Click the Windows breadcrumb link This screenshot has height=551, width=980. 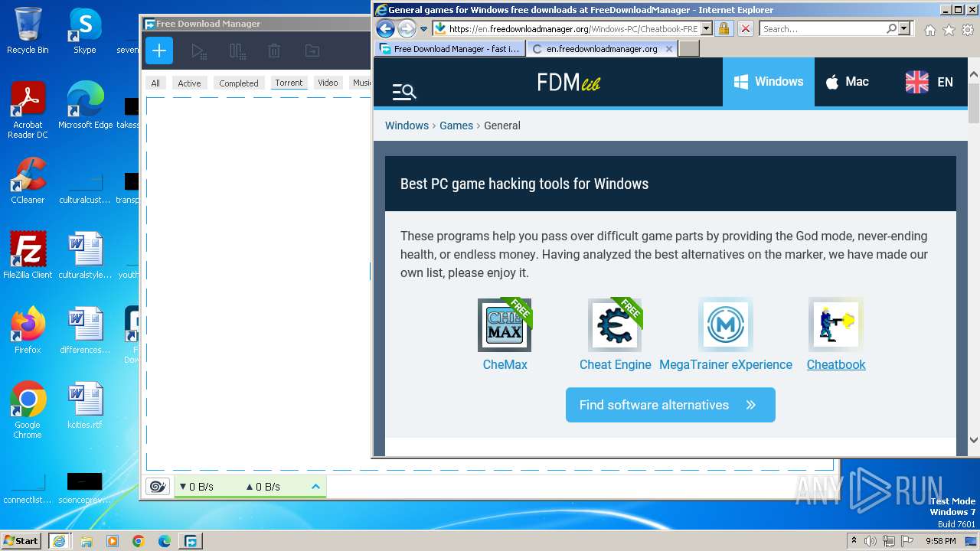pos(407,126)
